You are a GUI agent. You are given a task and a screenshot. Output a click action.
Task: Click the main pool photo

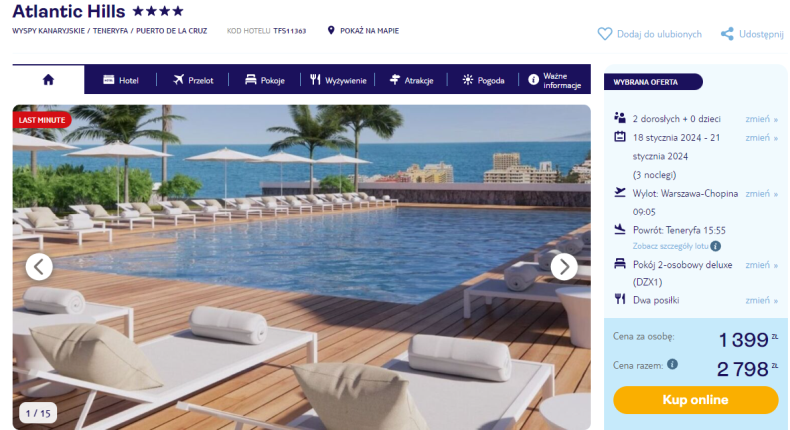tap(301, 267)
